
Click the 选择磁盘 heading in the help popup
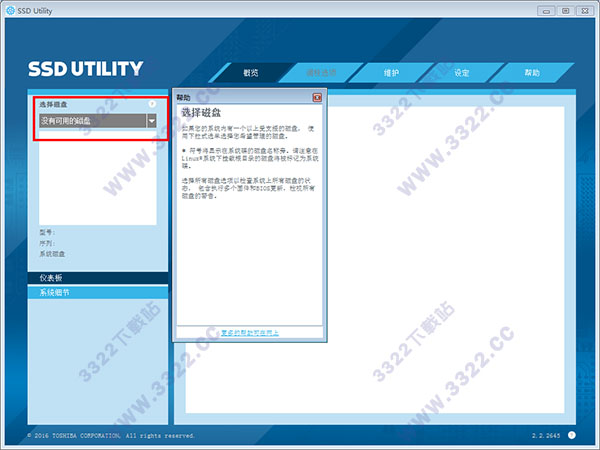[x=201, y=112]
